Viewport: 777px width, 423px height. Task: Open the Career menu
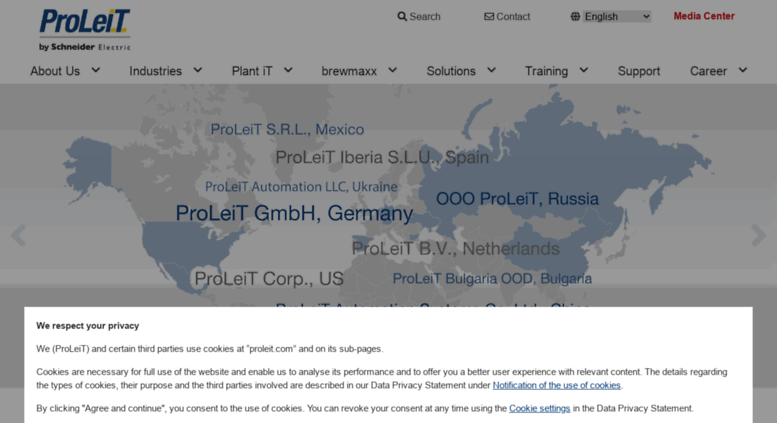click(709, 71)
